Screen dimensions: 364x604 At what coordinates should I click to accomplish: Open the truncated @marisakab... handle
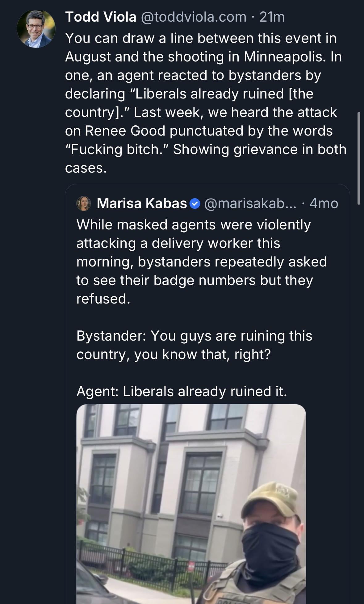point(250,203)
